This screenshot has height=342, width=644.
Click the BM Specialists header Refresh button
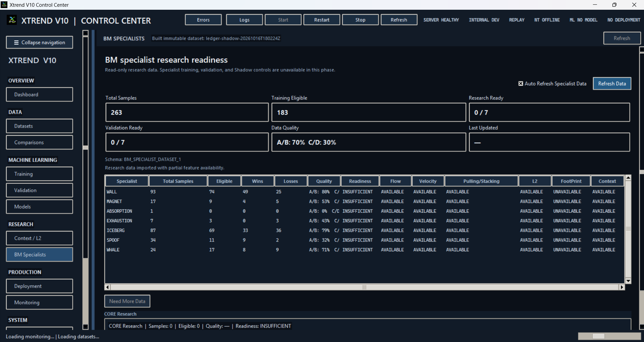click(x=622, y=38)
